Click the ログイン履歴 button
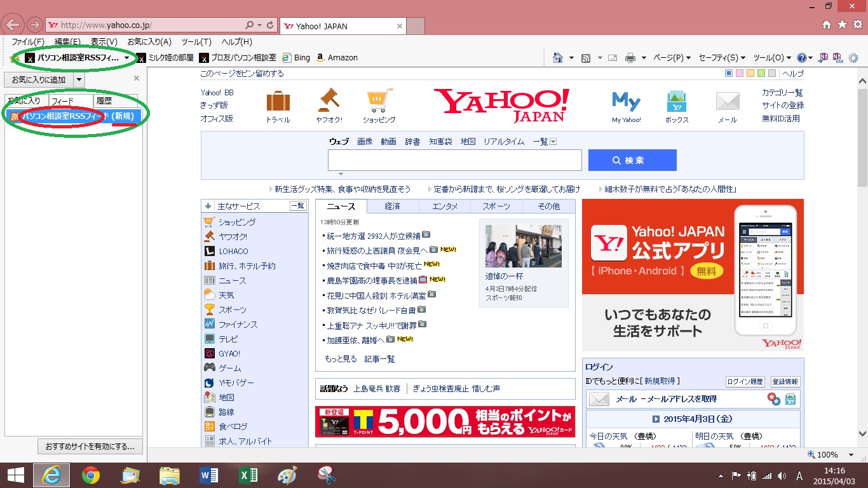Image resolution: width=868 pixels, height=488 pixels. pyautogui.click(x=746, y=382)
